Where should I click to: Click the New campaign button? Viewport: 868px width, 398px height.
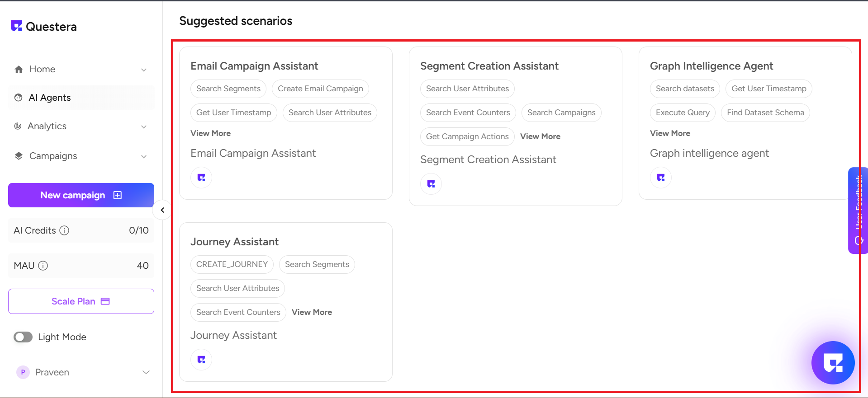pos(81,195)
